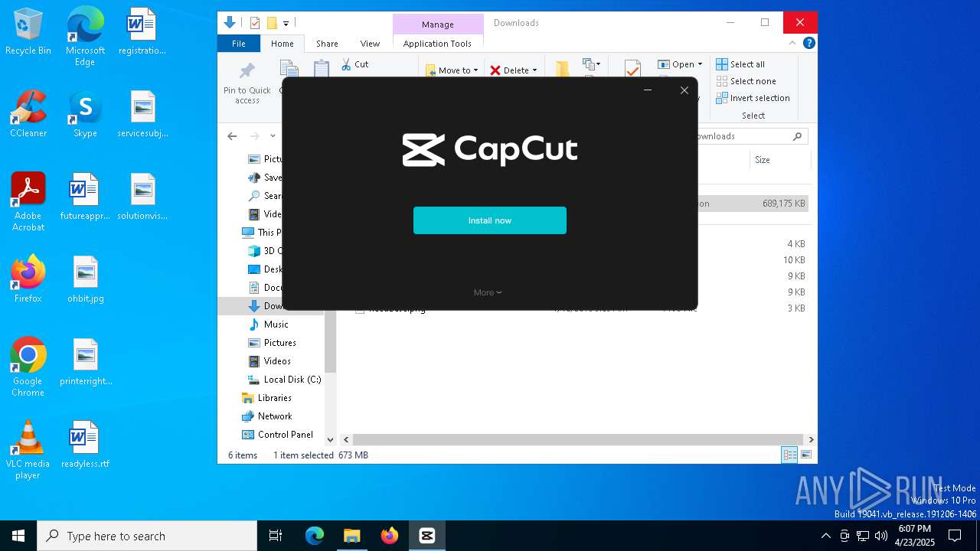Image resolution: width=980 pixels, height=551 pixels.
Task: Click the New folder icon in quick access toolbar
Action: (x=271, y=23)
